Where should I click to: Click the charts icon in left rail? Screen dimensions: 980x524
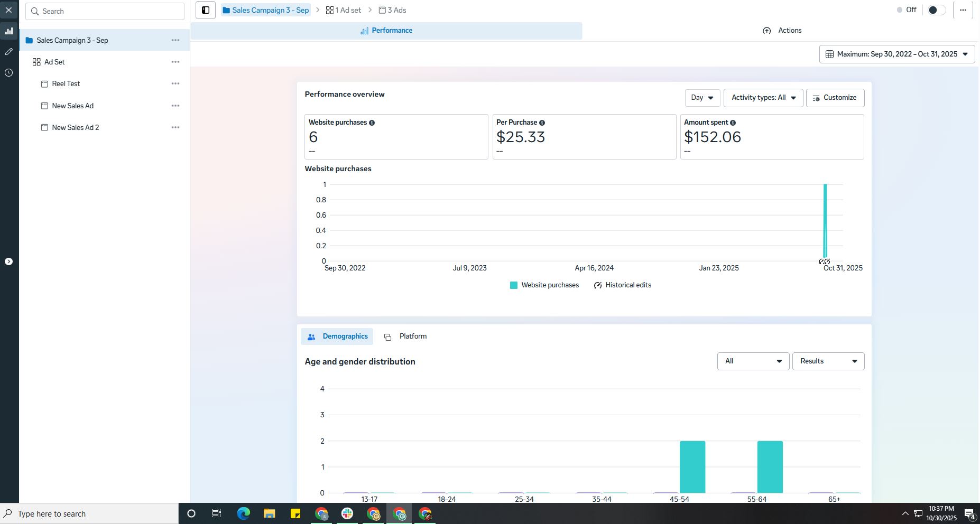[9, 31]
